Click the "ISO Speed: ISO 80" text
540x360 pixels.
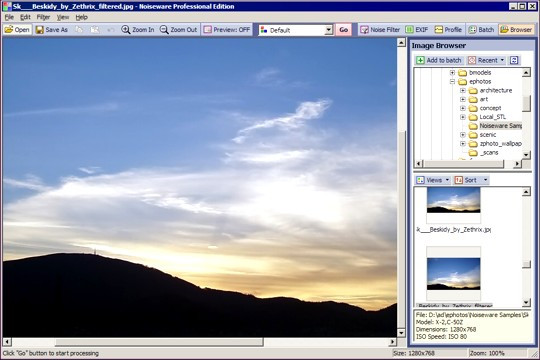click(x=441, y=337)
